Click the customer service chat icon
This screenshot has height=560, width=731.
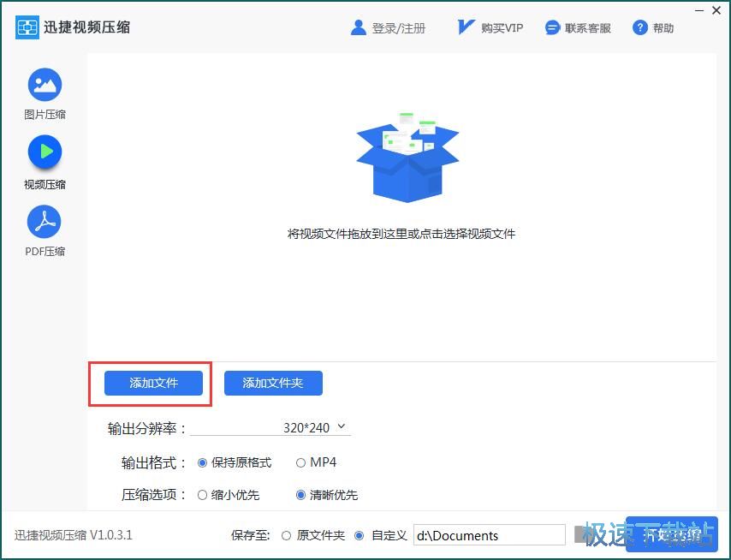click(552, 28)
